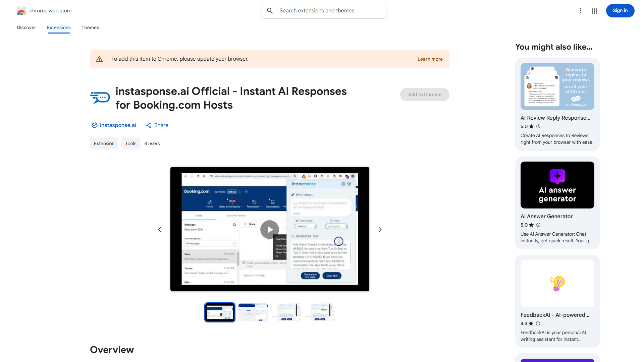Image resolution: width=644 pixels, height=362 pixels.
Task: Click the info icon beside AI Review Reply rating
Action: click(x=538, y=126)
